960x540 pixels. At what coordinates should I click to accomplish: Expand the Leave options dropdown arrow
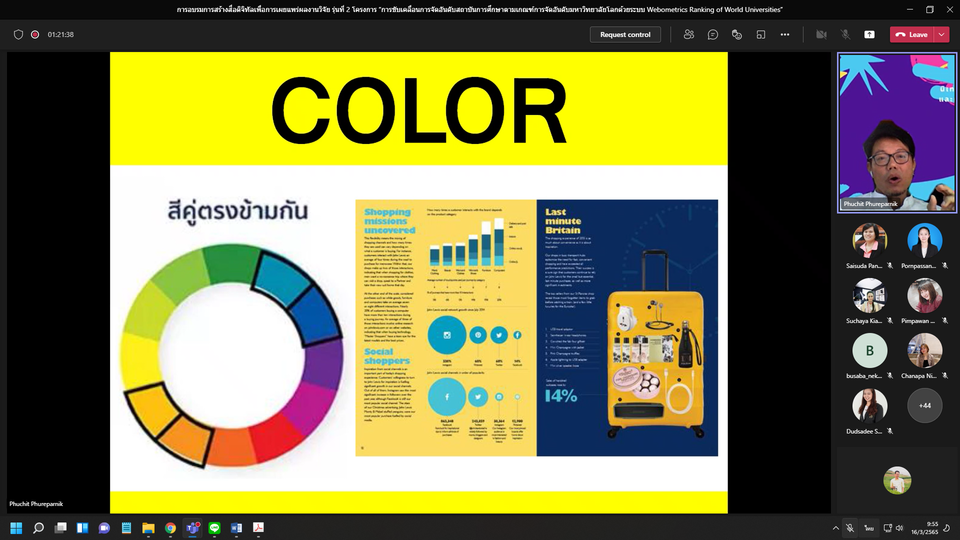pyautogui.click(x=942, y=34)
